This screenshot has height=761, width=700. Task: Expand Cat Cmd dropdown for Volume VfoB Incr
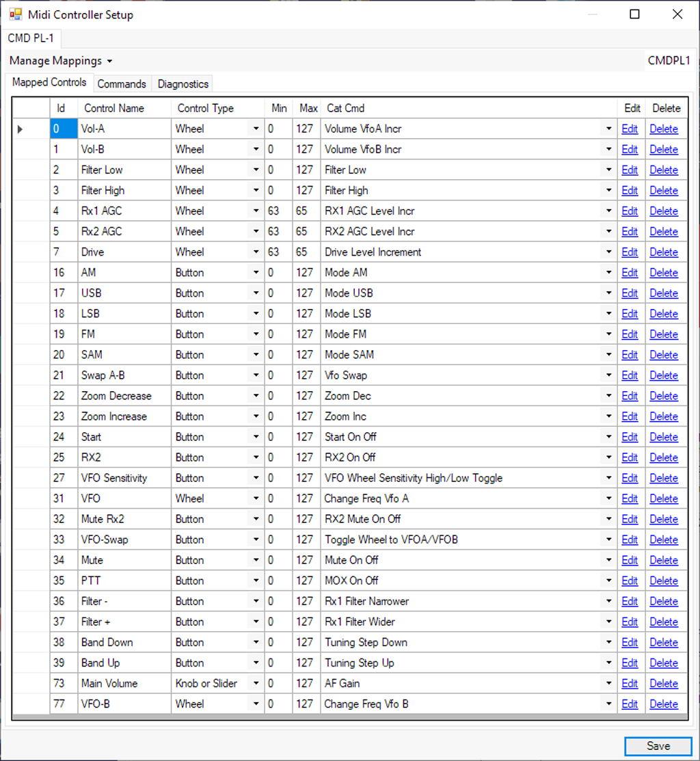608,150
